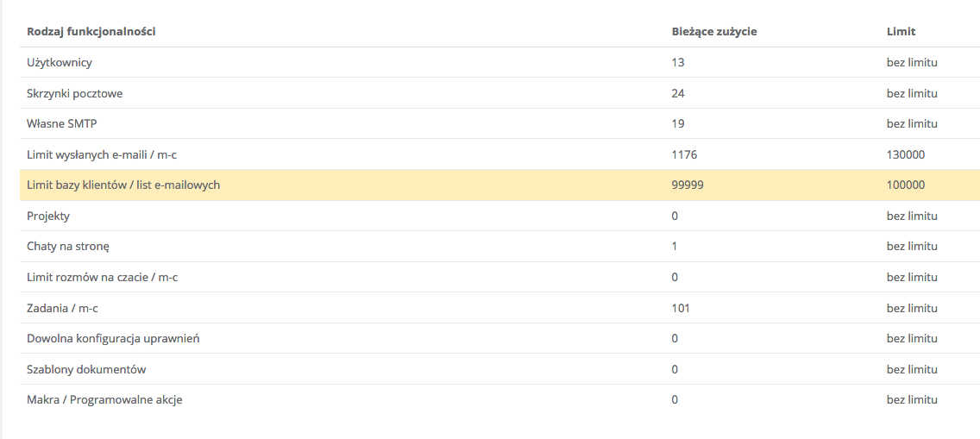
Task: Click "Limit wysłanych e-maili / m-c" label
Action: 106,154
